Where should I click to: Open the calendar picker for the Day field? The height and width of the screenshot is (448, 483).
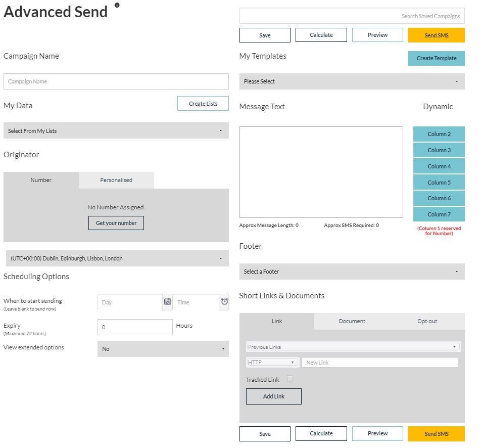coord(167,302)
